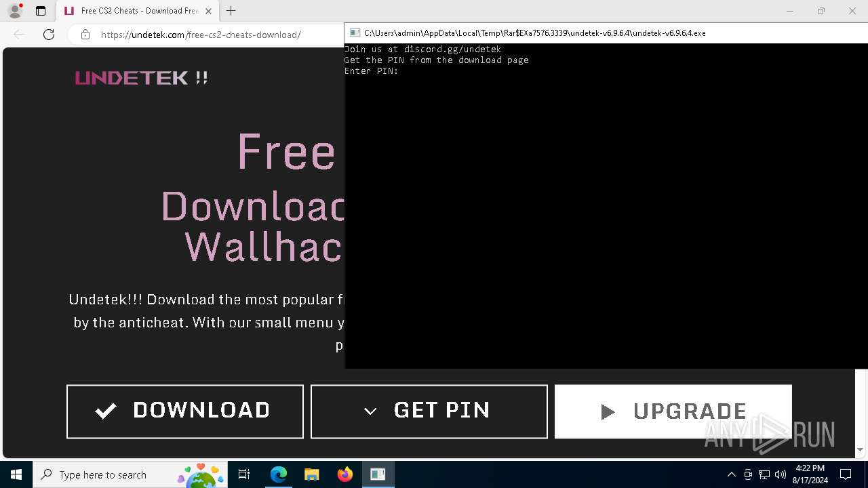Open the browser profile icon
The height and width of the screenshot is (488, 868).
15,11
